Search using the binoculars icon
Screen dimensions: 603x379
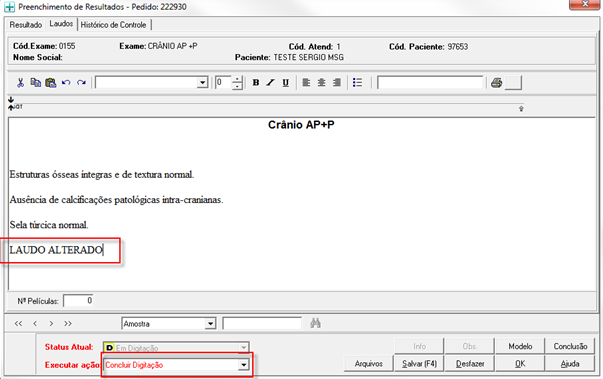click(x=315, y=323)
